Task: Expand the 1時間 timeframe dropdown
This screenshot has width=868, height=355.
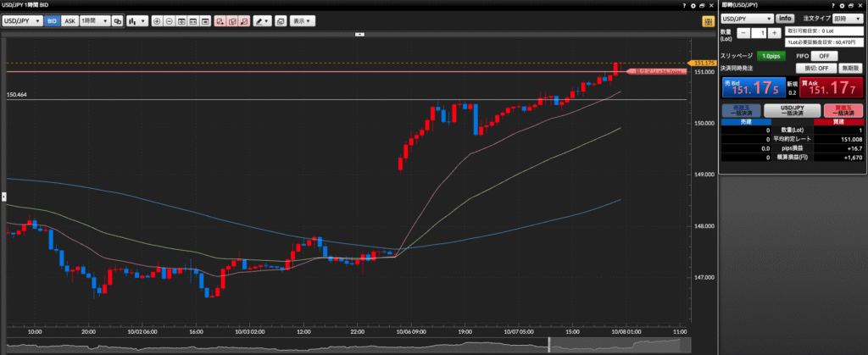Action: coord(94,20)
